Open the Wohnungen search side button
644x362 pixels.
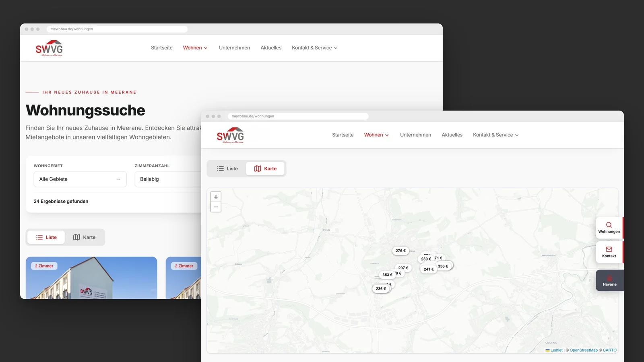click(609, 228)
